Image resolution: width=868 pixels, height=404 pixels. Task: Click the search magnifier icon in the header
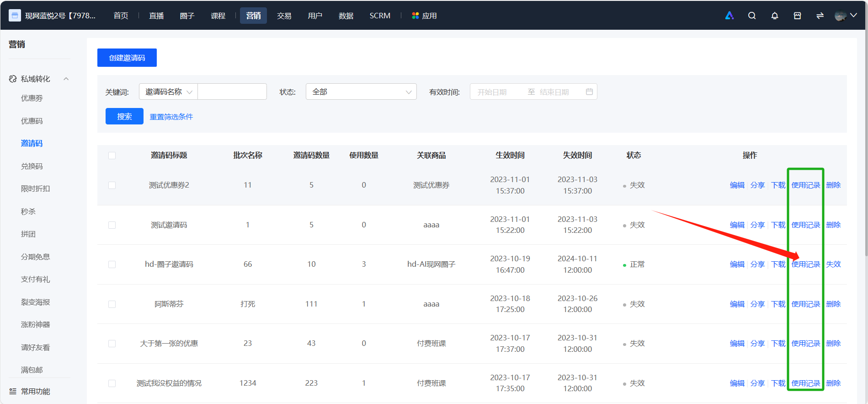click(752, 16)
